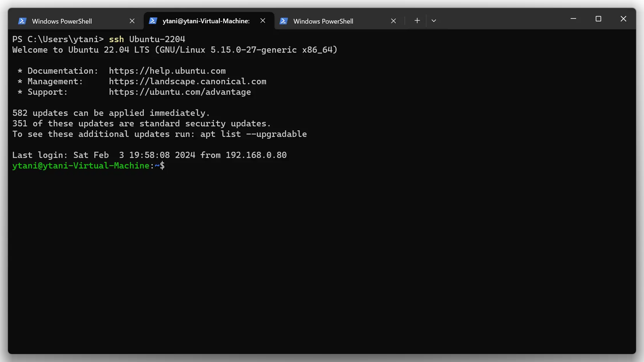Open the https://ubuntu.com/advantage link
The height and width of the screenshot is (362, 644).
pyautogui.click(x=180, y=92)
